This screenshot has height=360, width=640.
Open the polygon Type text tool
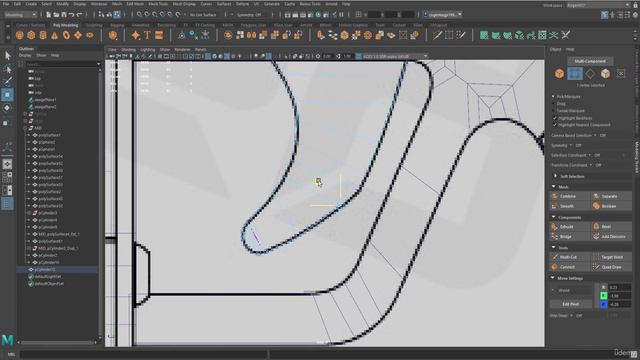tap(147, 36)
